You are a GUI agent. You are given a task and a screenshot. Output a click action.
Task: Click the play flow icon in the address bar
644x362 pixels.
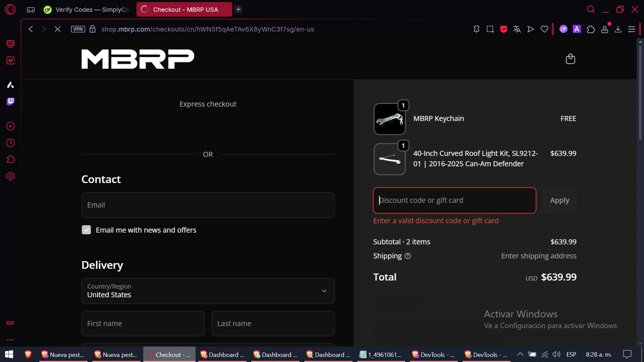click(531, 29)
